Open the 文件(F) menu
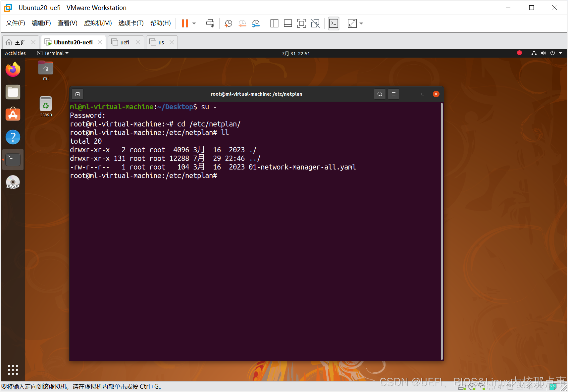 click(x=16, y=23)
